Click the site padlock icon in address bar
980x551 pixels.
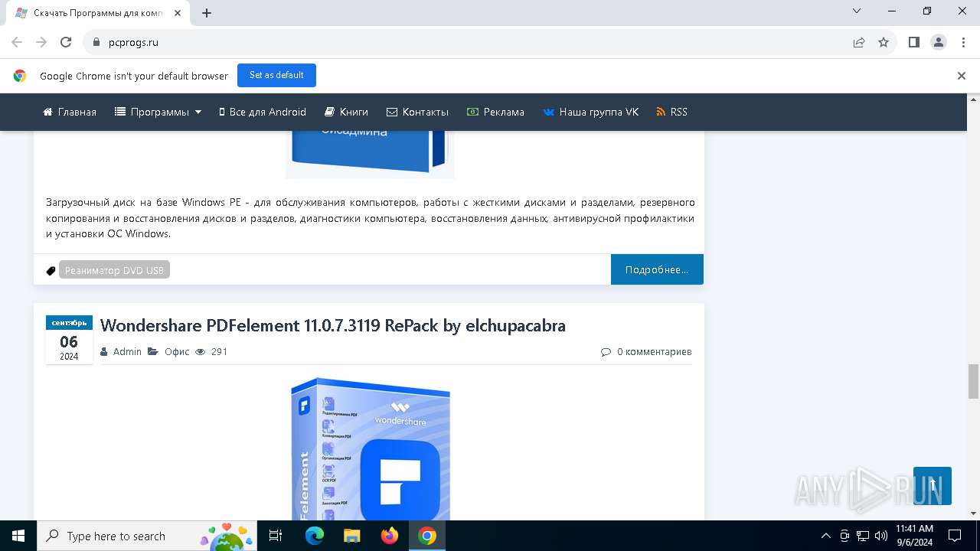(x=96, y=42)
